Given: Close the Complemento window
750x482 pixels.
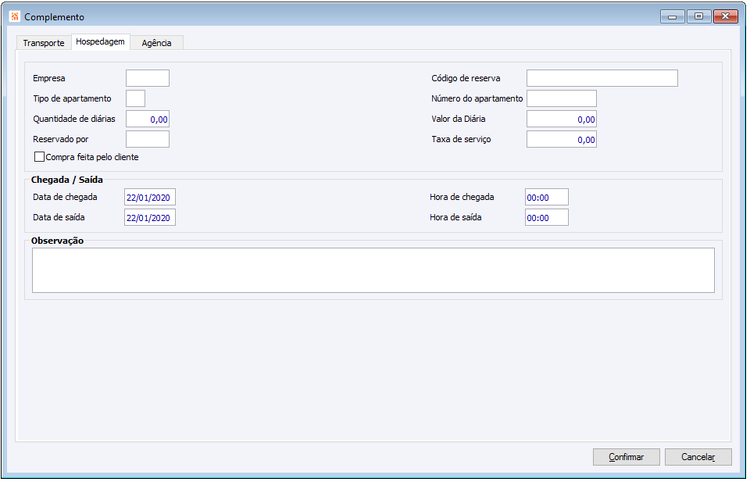Looking at the screenshot, I should point(726,17).
